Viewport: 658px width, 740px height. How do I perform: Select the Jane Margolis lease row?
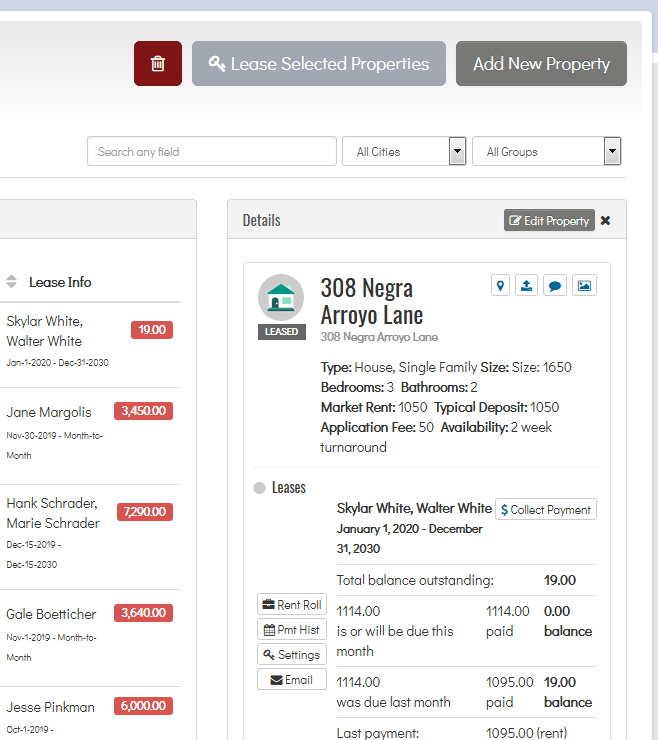[90, 436]
